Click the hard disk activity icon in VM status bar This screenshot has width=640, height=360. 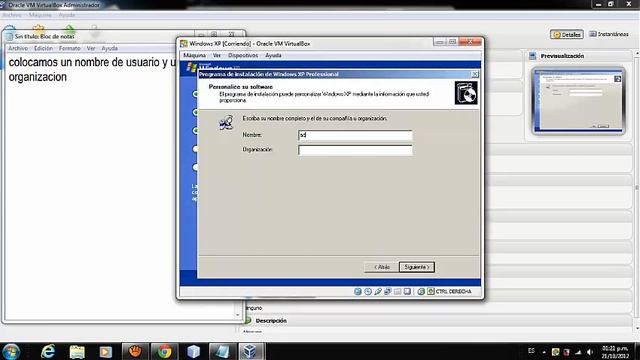coord(358,291)
